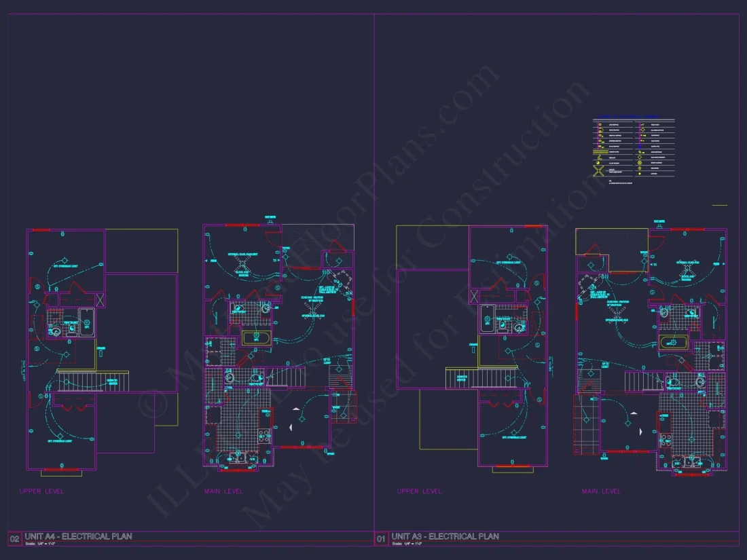
Task: Select Unit A3 Upper Level label
Action: pyautogui.click(x=419, y=491)
